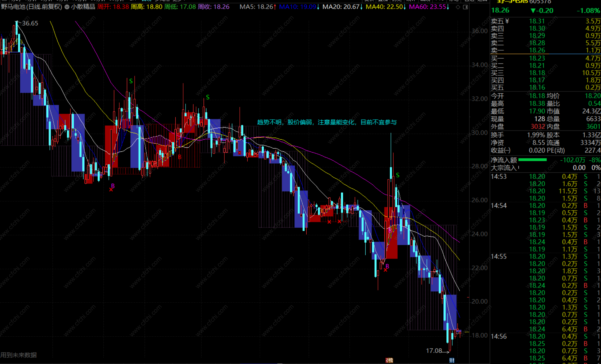Click the green 净流入额 bar
Screen dimensions: 601x364
tap(532, 160)
